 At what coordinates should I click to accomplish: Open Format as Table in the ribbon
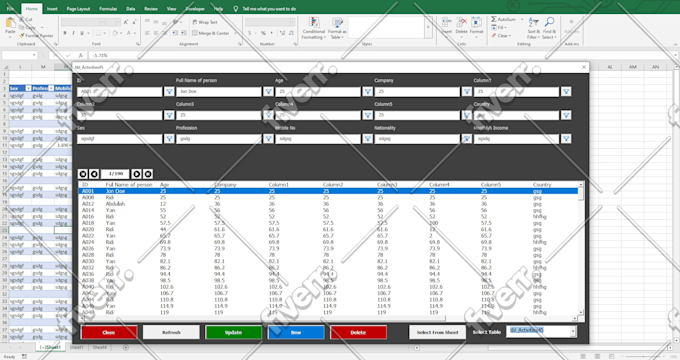[x=337, y=28]
